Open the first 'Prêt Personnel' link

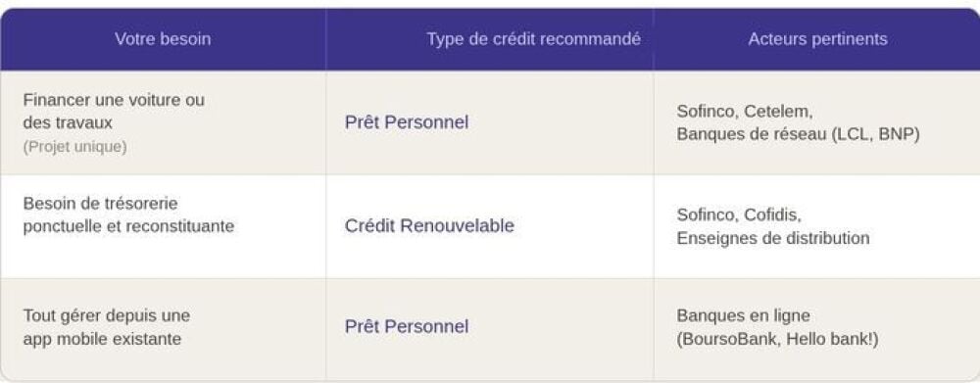coord(407,122)
